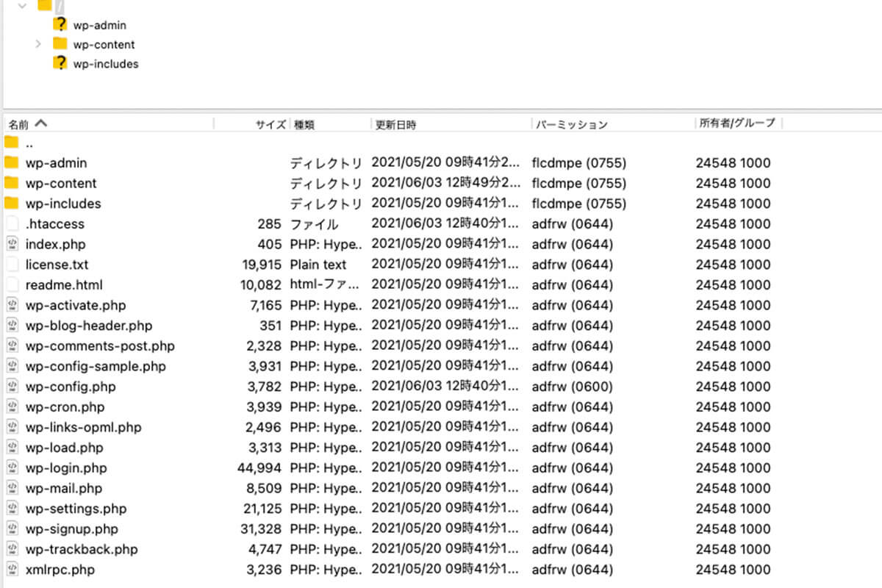
Task: Click the parent directory folder icon
Action: click(11, 143)
